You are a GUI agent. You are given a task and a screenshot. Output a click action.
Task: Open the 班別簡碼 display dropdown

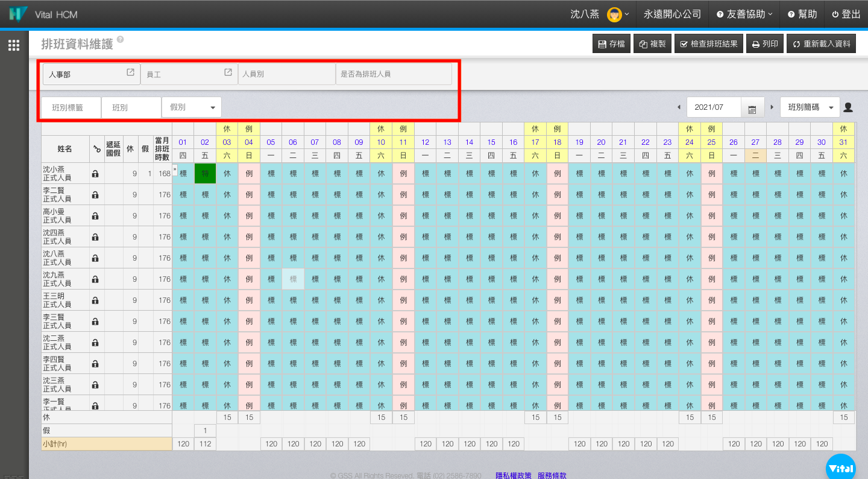coord(810,107)
